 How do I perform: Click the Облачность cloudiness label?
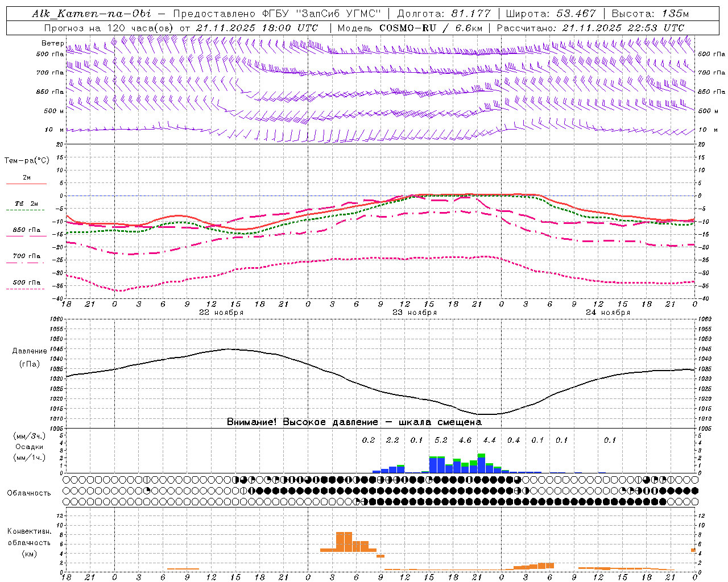pyautogui.click(x=29, y=493)
